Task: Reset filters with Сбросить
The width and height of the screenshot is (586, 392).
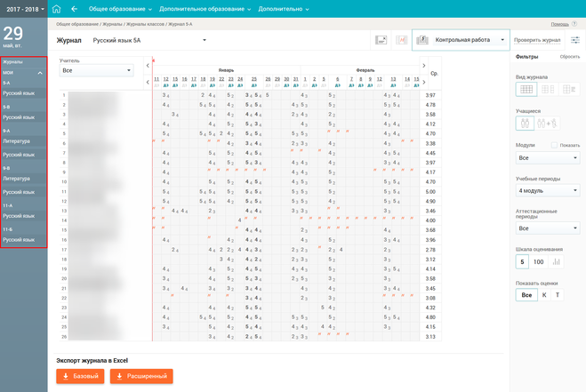Action: click(569, 56)
